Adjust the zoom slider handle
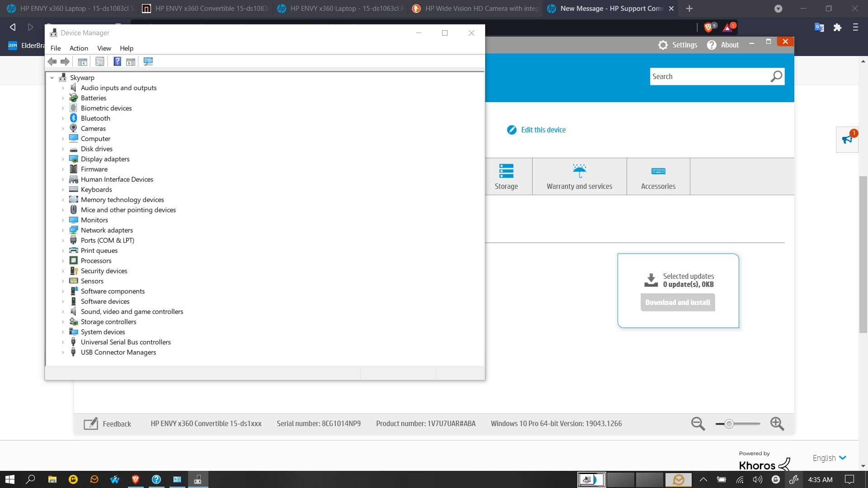This screenshot has height=488, width=868. (729, 424)
